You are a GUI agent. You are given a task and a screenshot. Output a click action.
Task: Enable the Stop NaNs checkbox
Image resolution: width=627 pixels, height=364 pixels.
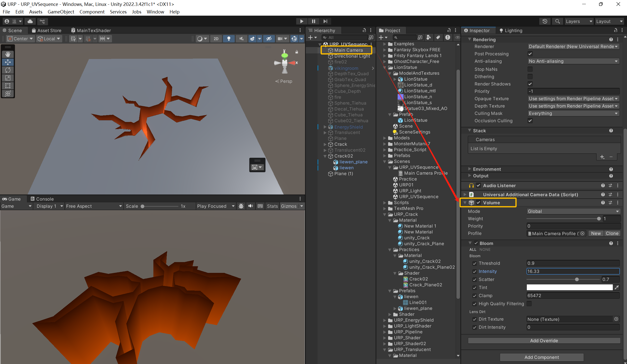(530, 69)
